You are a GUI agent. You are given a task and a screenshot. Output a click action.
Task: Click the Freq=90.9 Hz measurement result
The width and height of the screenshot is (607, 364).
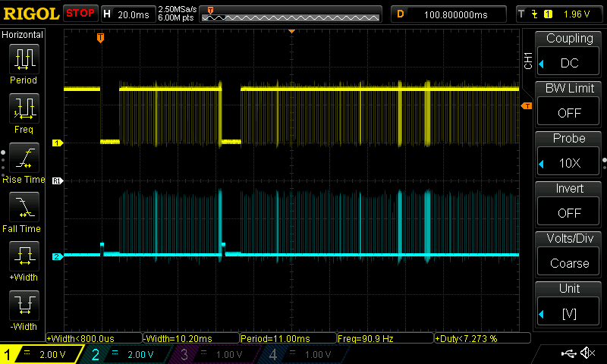point(385,338)
